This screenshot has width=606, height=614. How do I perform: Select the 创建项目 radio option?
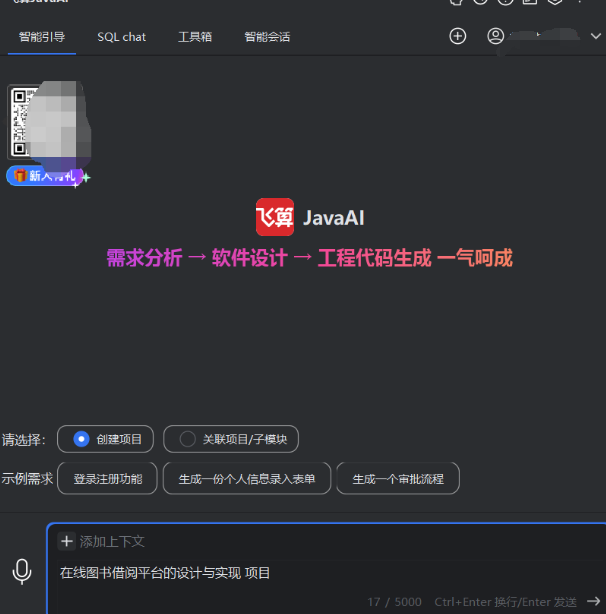pyautogui.click(x=105, y=439)
